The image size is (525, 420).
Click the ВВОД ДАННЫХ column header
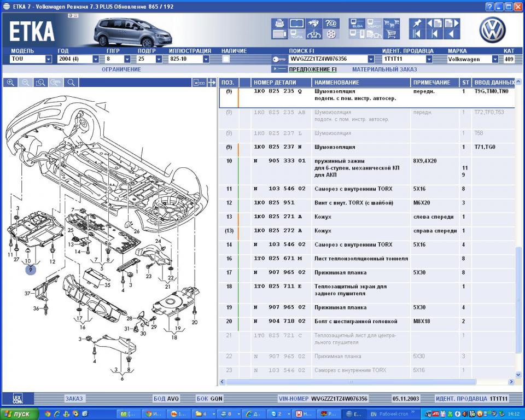494,83
